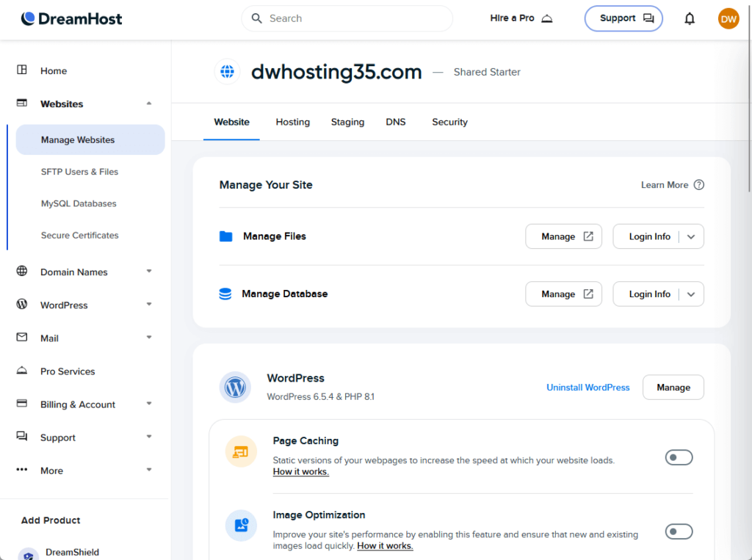Viewport: 752px width, 560px height.
Task: Click the WordPress 6.5.4 & PHP 8.1 text
Action: coord(320,397)
